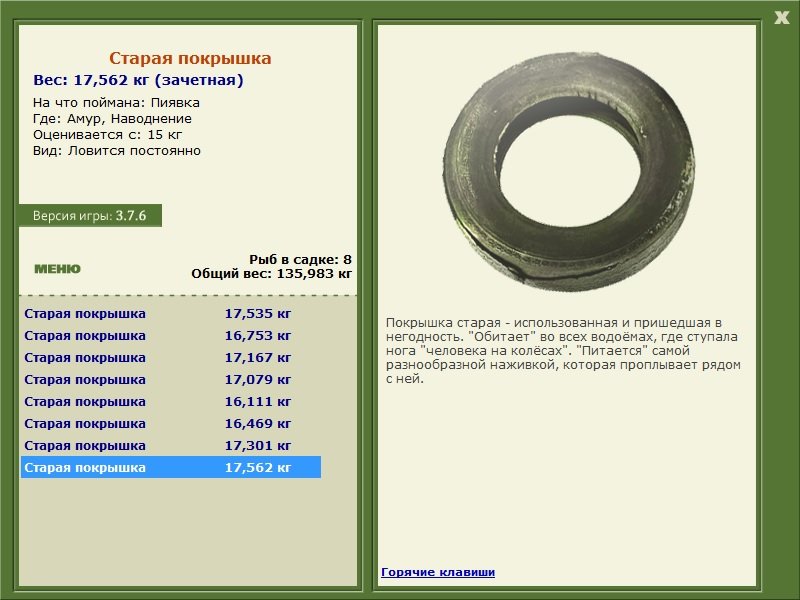Click the Общий вес: 135,983 кг total
Image resolution: width=800 pixels, height=600 pixels.
(271, 273)
